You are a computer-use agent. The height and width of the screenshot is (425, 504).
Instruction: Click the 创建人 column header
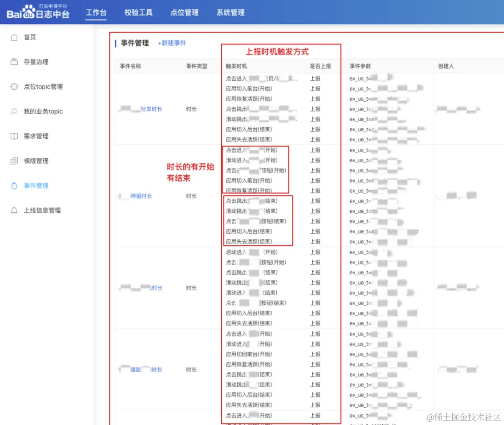(446, 66)
